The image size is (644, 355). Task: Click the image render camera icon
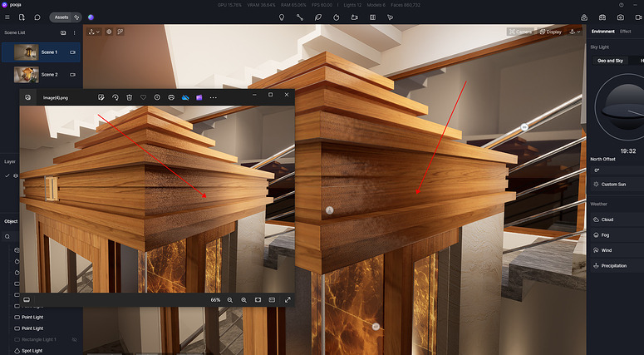tap(620, 17)
